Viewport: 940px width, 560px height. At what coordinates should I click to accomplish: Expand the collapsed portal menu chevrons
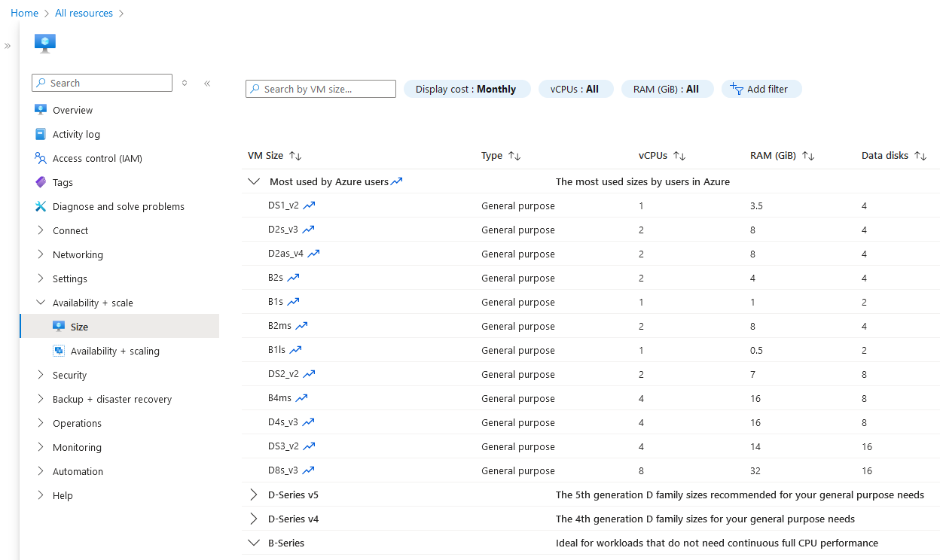[8, 46]
